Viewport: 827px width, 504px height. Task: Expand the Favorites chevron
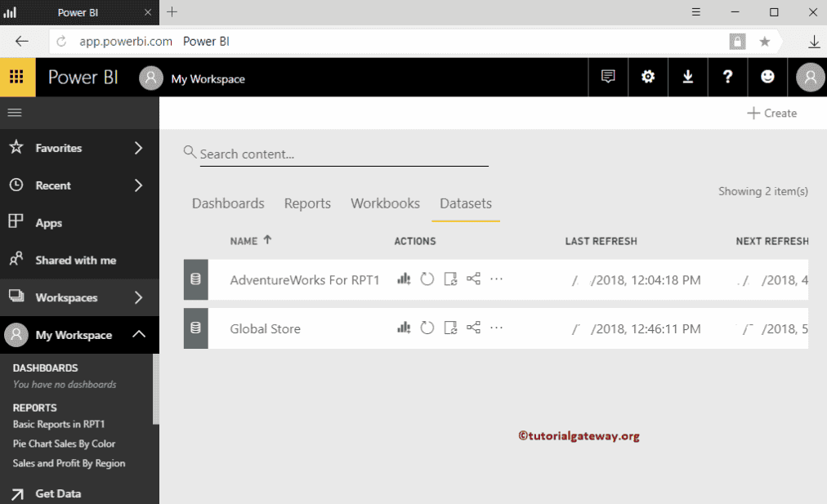point(139,148)
